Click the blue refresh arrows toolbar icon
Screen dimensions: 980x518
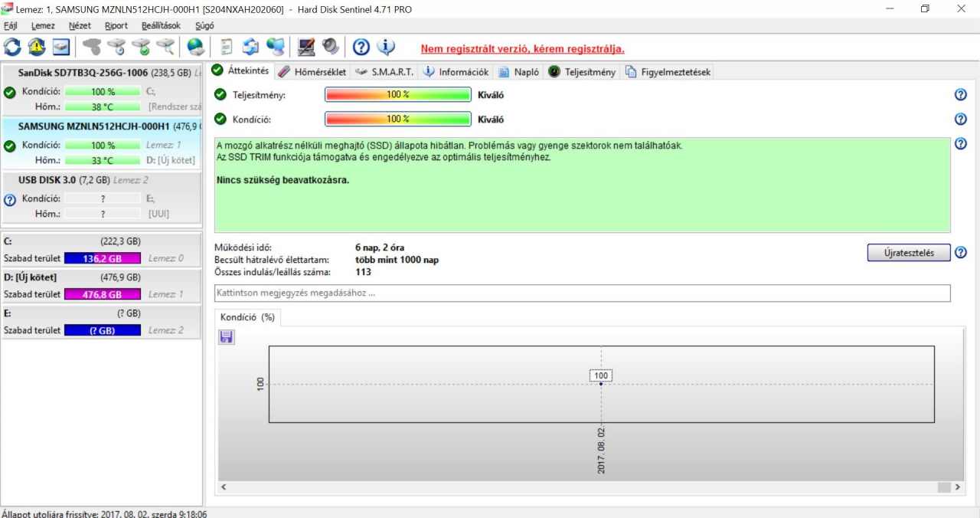(x=12, y=48)
